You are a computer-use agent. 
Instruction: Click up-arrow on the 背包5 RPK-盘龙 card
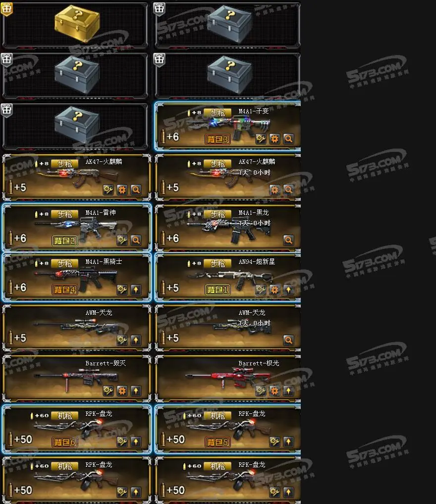click(289, 441)
